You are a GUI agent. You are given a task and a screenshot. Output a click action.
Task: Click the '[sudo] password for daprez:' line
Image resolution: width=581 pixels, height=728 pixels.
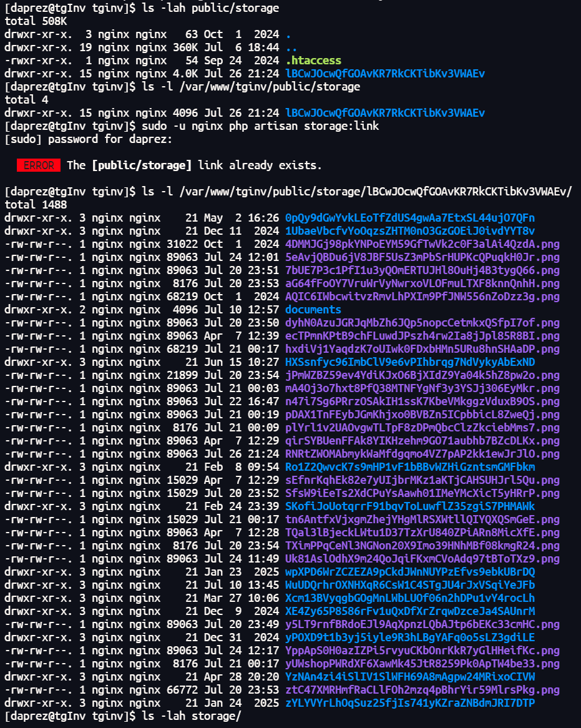pos(88,139)
